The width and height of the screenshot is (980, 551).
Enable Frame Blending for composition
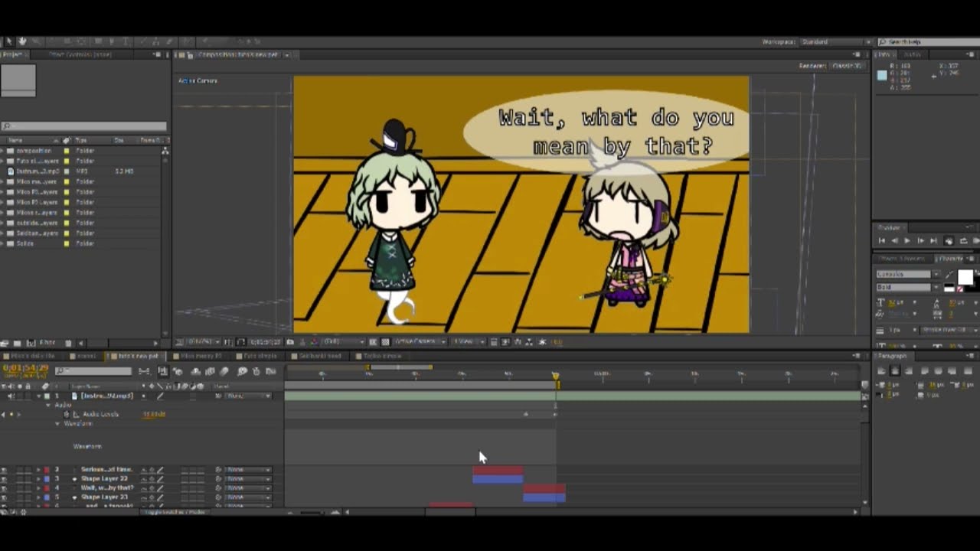(210, 371)
